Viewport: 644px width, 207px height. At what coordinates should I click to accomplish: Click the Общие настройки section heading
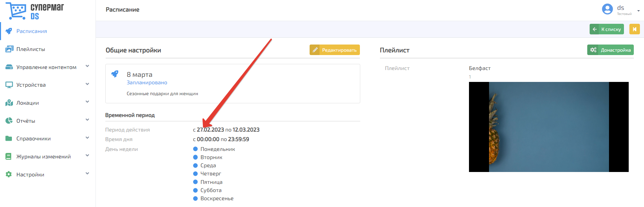pyautogui.click(x=133, y=50)
